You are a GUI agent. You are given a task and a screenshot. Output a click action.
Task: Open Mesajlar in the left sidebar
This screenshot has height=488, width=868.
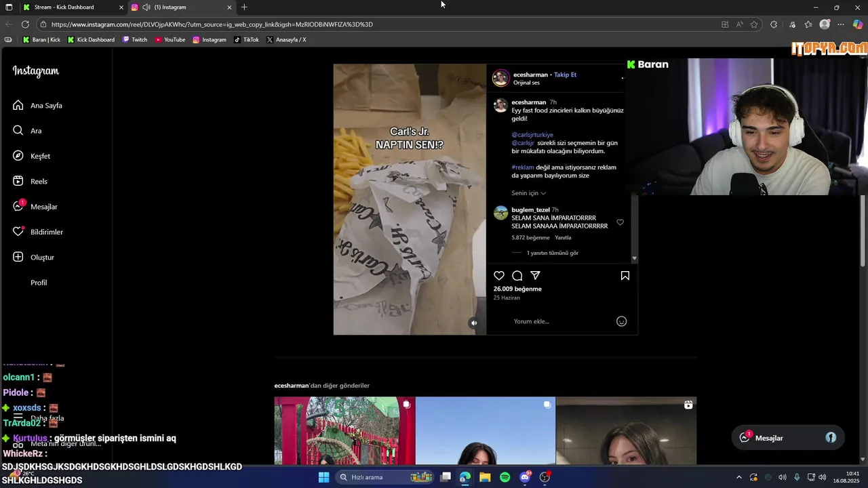35,207
